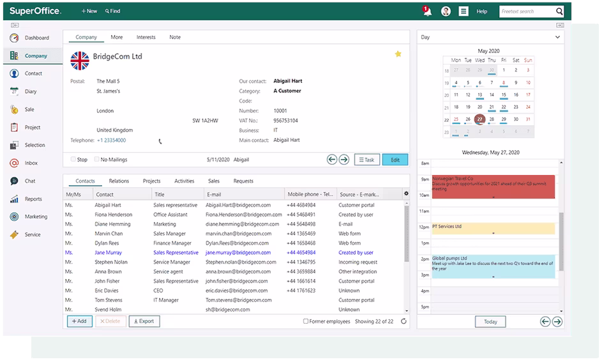604x364 pixels.
Task: Open contacts table column settings gear
Action: (x=406, y=193)
